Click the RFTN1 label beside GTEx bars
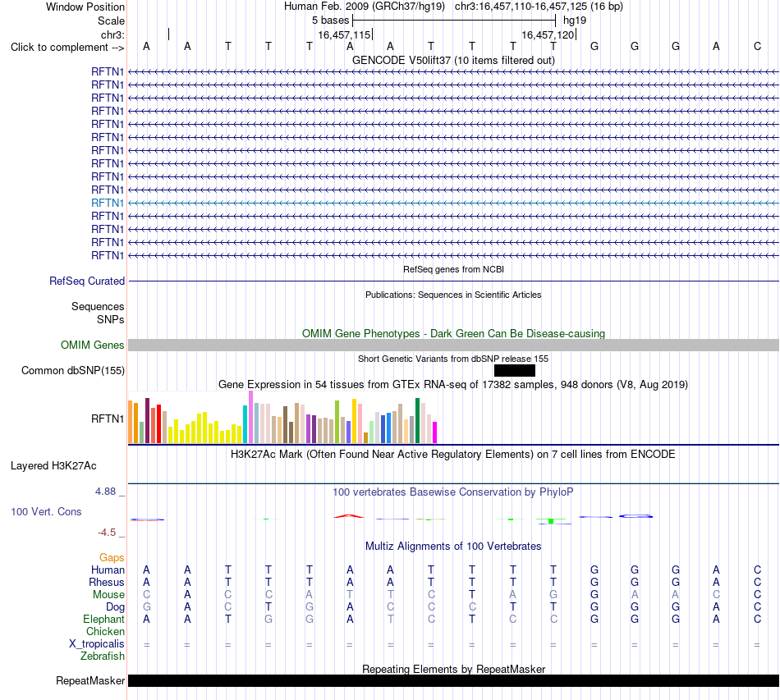780x700 pixels. (x=108, y=419)
